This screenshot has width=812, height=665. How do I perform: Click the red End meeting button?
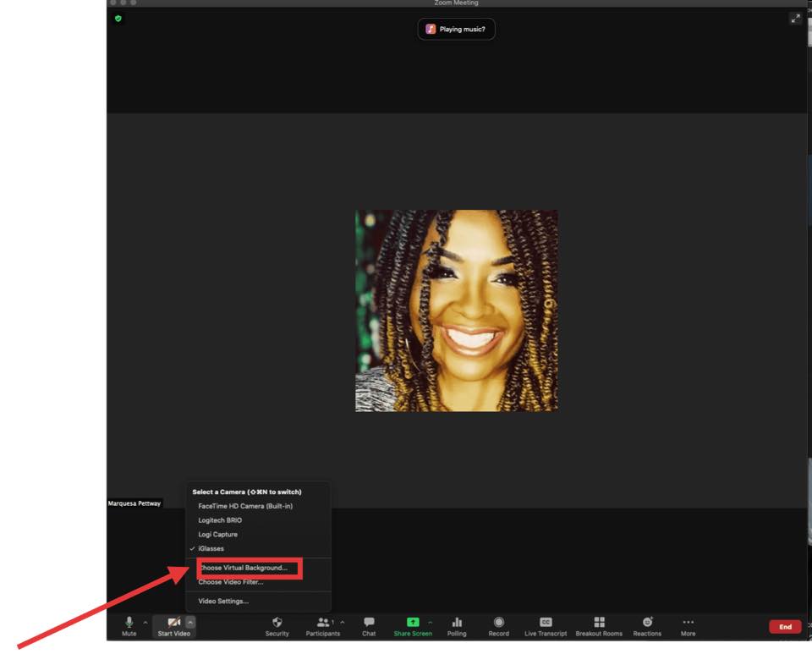coord(784,627)
